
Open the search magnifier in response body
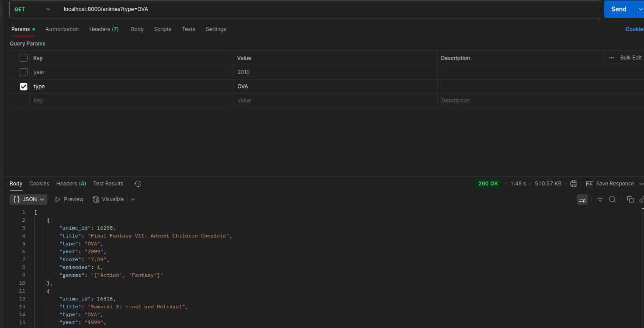[613, 199]
